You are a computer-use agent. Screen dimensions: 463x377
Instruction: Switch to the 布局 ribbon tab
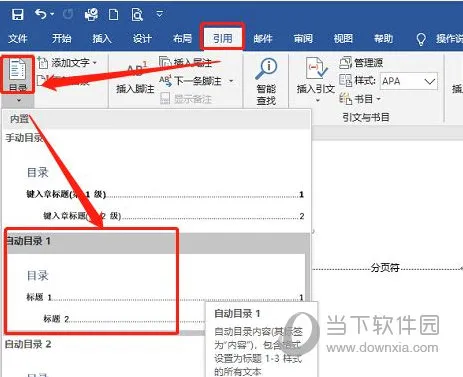(182, 39)
